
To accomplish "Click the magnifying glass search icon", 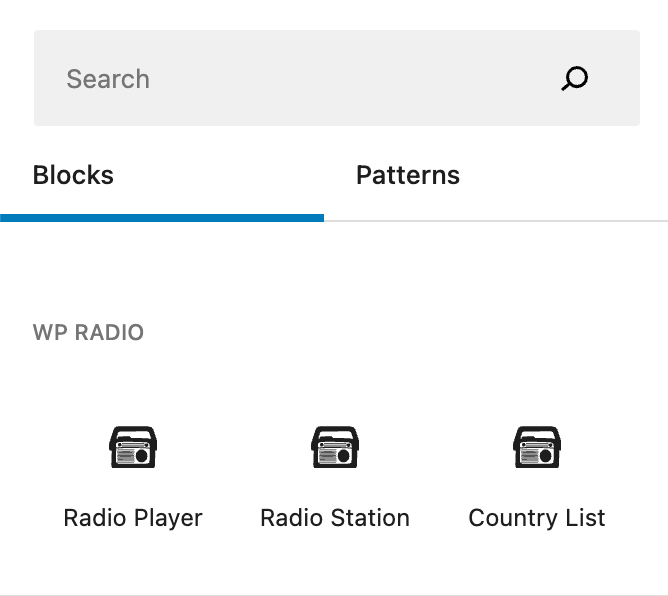I will 575,79.
